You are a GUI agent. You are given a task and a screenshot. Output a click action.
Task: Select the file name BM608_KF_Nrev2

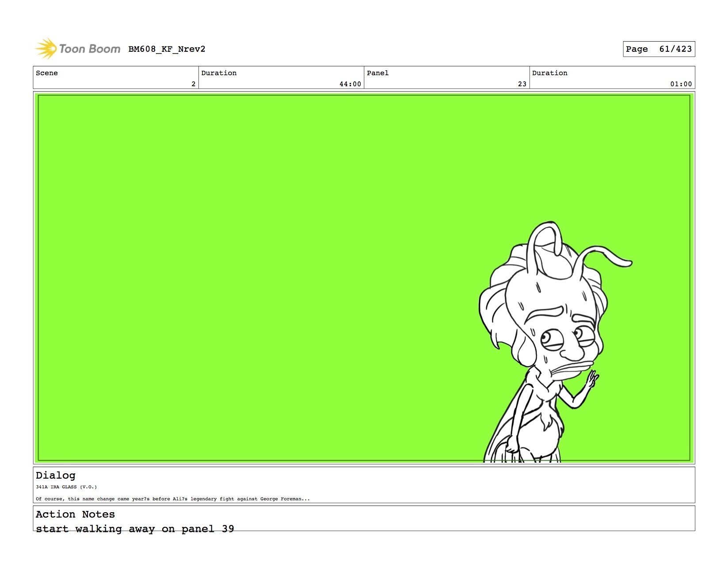tap(167, 49)
